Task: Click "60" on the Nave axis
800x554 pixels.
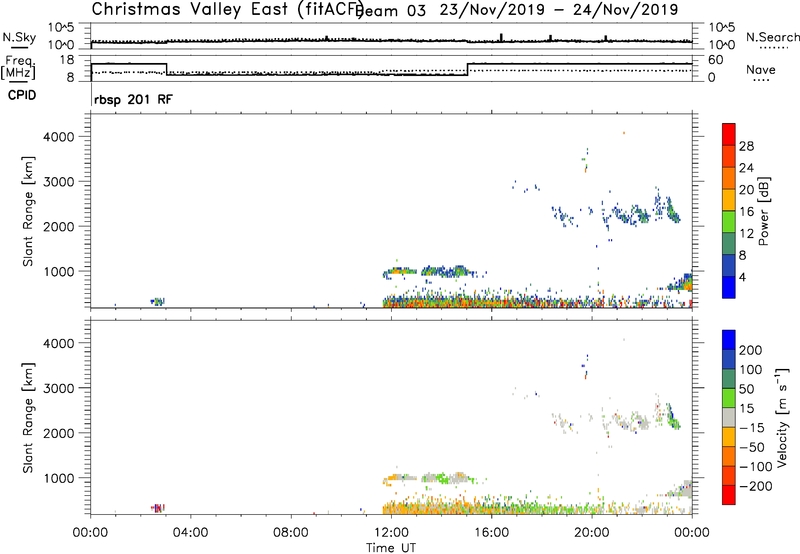Action: tap(715, 60)
